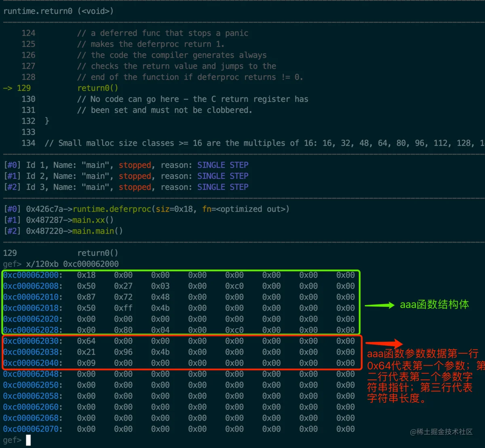The width and height of the screenshot is (485, 448).
Task: Select the main.xx() stack frame entry
Action: tap(59, 220)
